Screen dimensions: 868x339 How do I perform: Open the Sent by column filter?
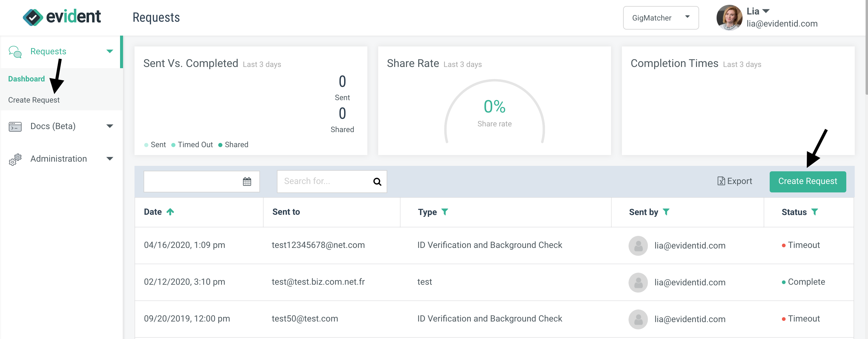(x=666, y=212)
